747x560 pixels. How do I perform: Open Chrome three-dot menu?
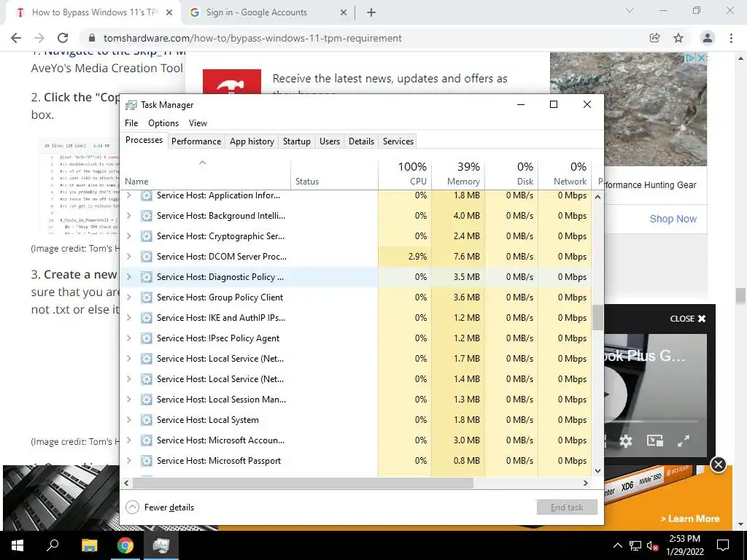point(731,38)
